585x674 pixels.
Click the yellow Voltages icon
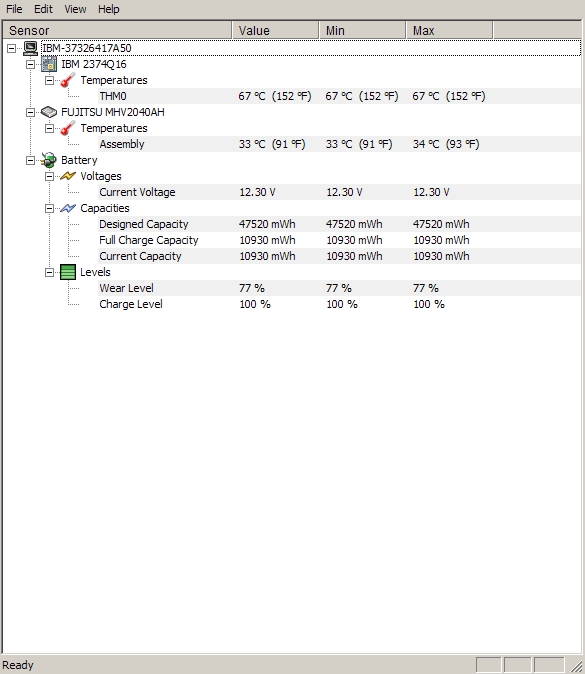pyautogui.click(x=68, y=176)
